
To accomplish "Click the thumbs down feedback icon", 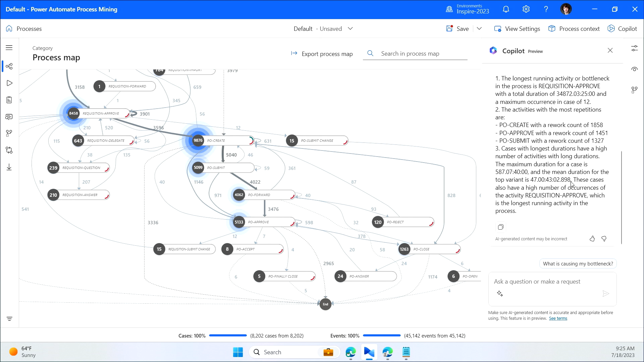I will [604, 239].
